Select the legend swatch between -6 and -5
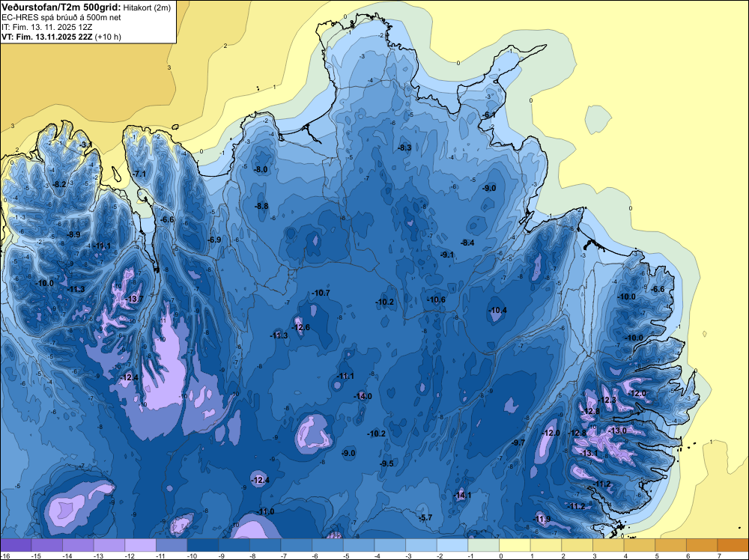749x560 pixels. pos(328,545)
